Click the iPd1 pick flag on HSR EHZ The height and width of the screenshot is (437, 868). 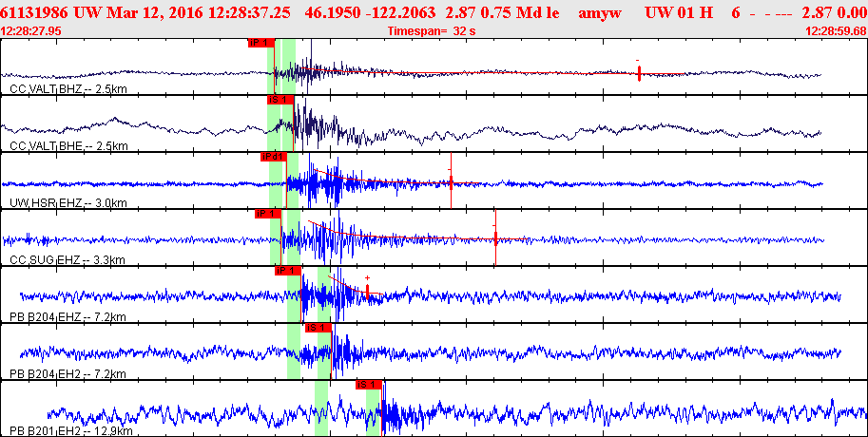point(274,157)
